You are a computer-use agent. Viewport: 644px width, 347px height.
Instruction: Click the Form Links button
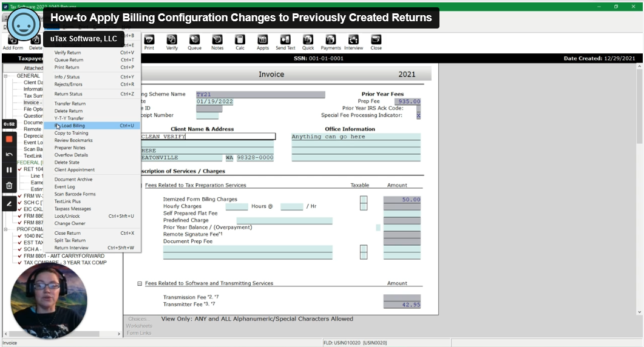point(139,333)
